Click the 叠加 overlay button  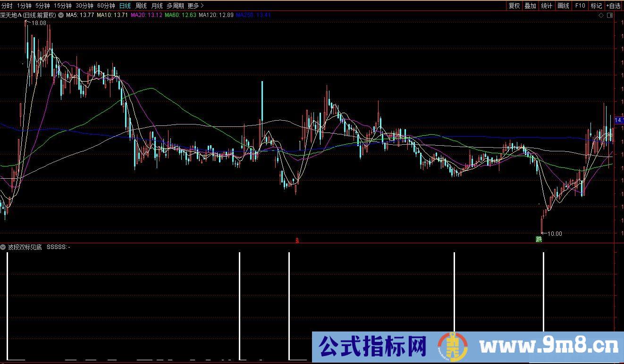(x=531, y=6)
